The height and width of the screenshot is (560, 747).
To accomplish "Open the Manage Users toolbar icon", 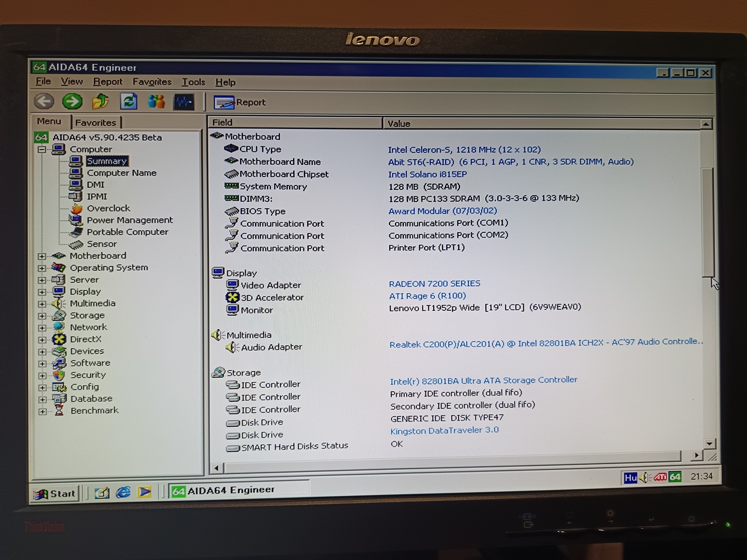I will [156, 102].
